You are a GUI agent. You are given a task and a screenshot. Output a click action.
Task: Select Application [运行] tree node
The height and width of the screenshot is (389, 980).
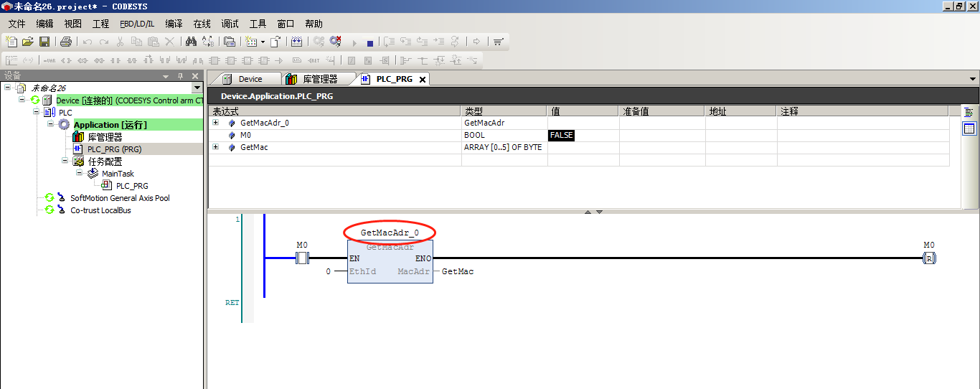110,125
